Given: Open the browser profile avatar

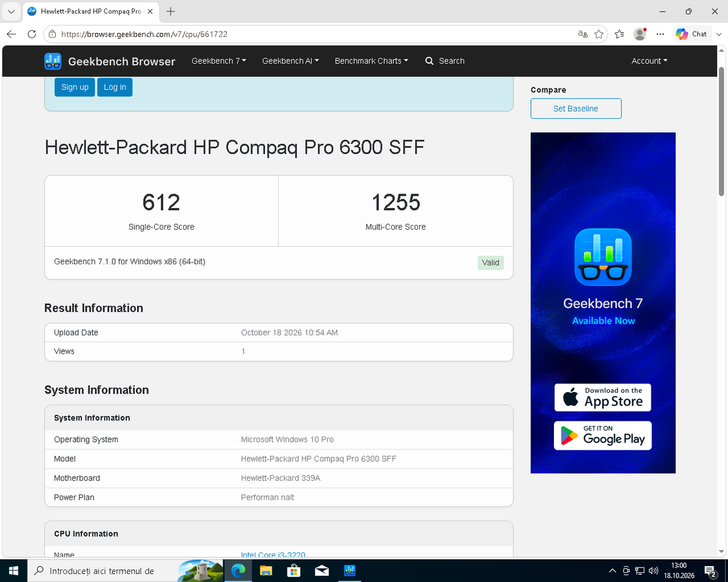Looking at the screenshot, I should (640, 35).
